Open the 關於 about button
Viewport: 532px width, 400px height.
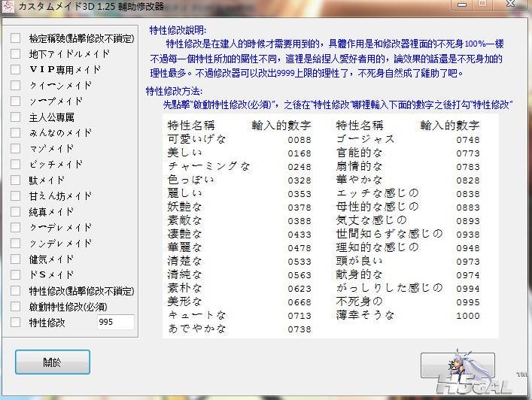coord(53,362)
